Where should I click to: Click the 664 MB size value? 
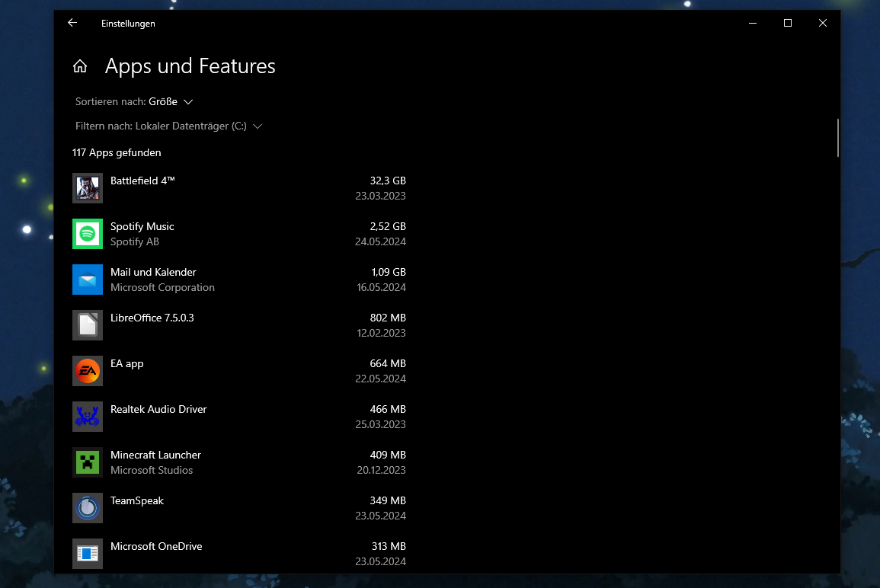tap(388, 363)
